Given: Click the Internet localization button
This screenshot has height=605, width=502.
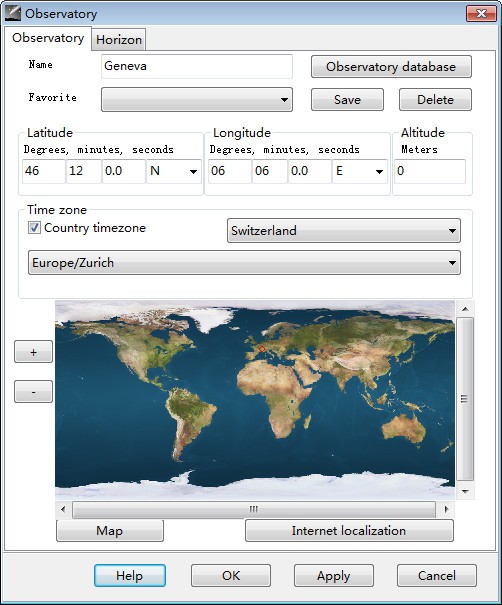Looking at the screenshot, I should 349,531.
